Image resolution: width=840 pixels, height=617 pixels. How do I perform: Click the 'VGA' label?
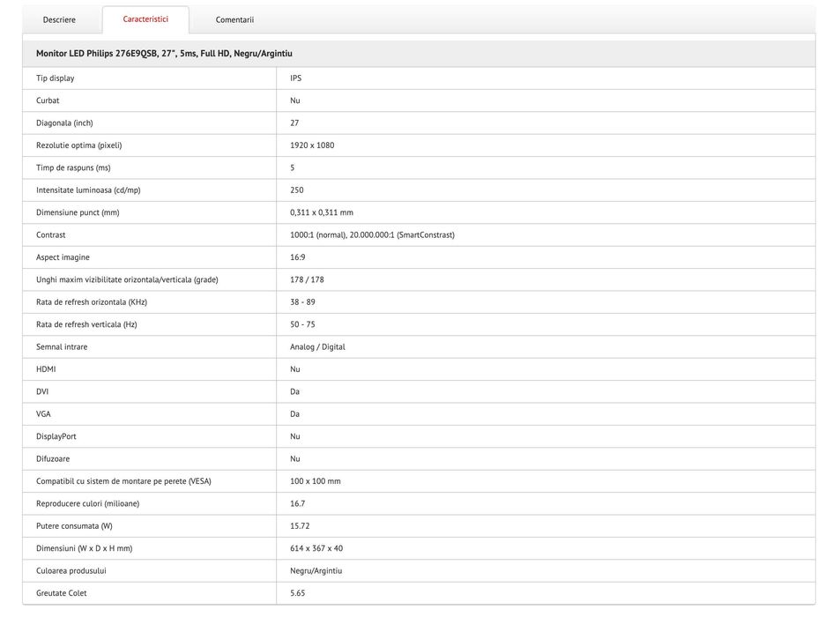click(x=43, y=414)
